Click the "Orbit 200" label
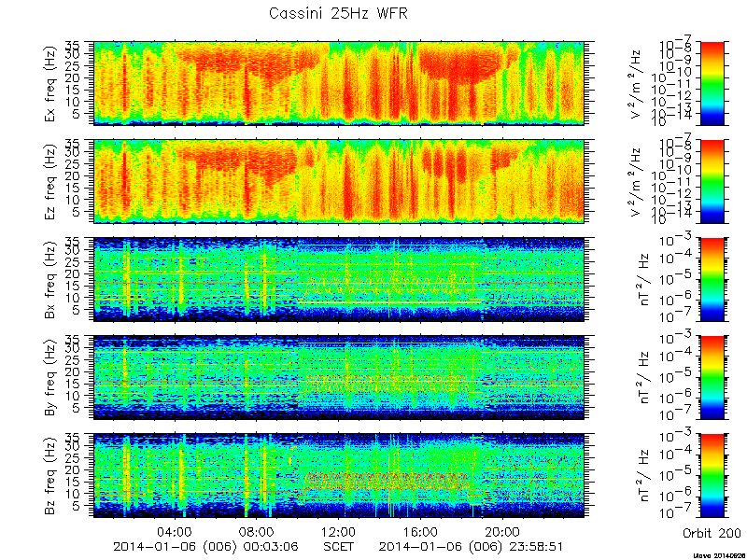747x560 pixels. pyautogui.click(x=712, y=533)
